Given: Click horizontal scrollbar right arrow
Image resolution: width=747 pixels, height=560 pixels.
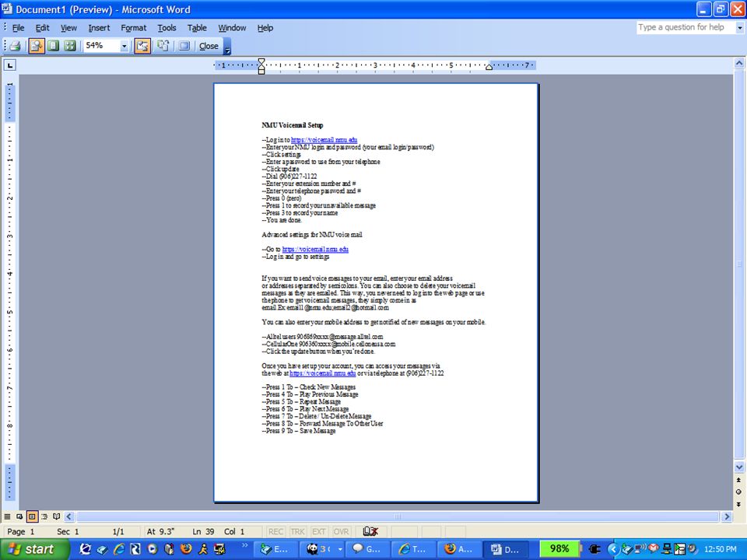Looking at the screenshot, I should (727, 516).
